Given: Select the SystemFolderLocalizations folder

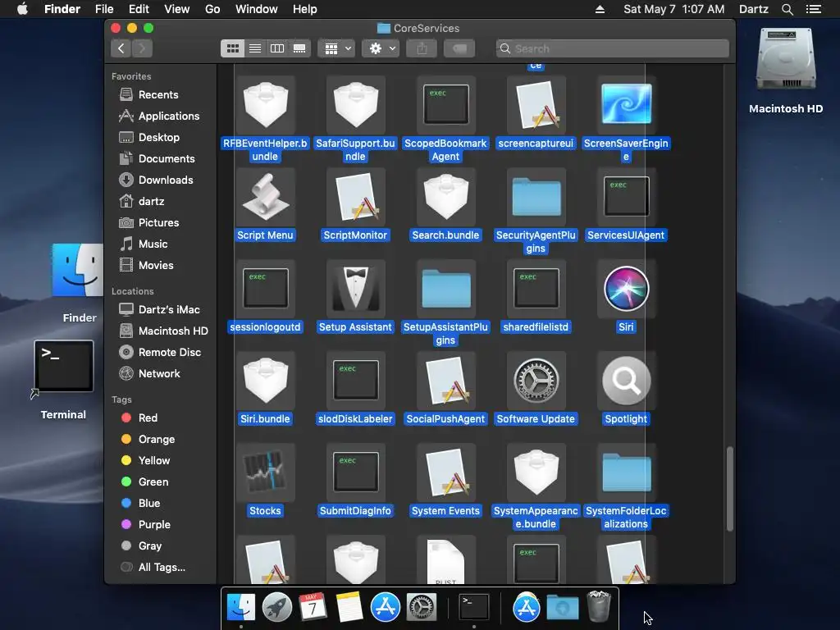Looking at the screenshot, I should [x=626, y=472].
